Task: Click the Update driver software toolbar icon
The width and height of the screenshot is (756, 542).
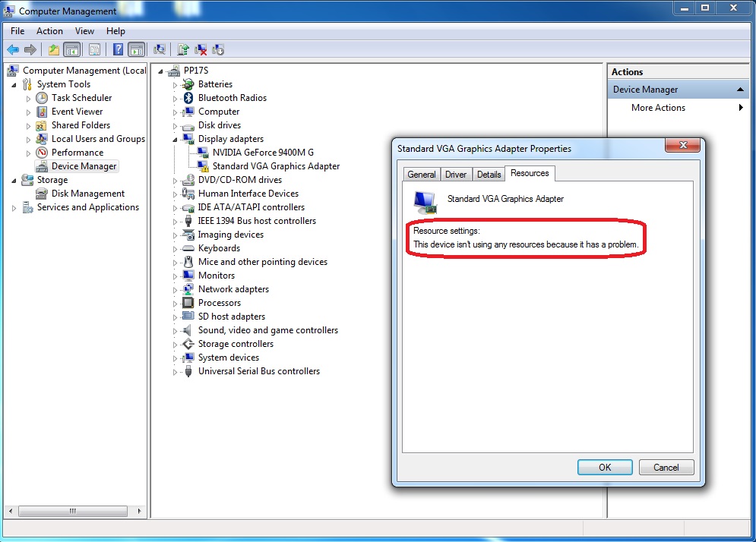Action: pos(183,49)
